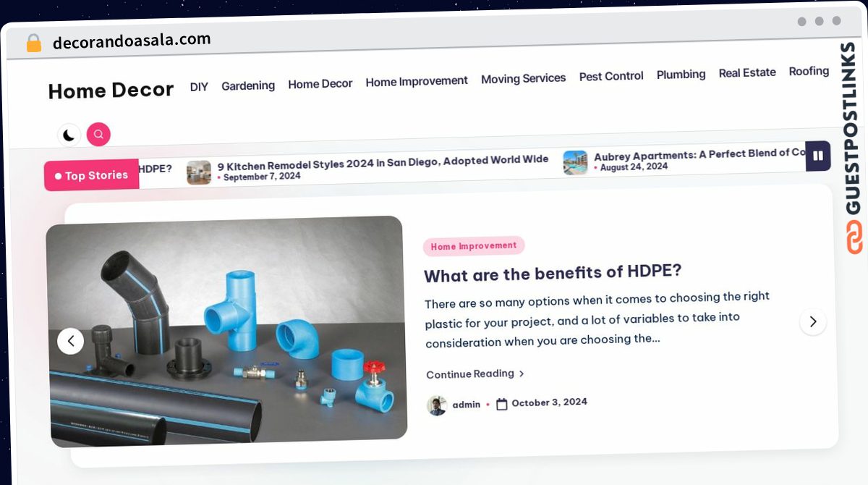This screenshot has width=868, height=485.
Task: Advance to the next slide arrow
Action: (x=813, y=321)
